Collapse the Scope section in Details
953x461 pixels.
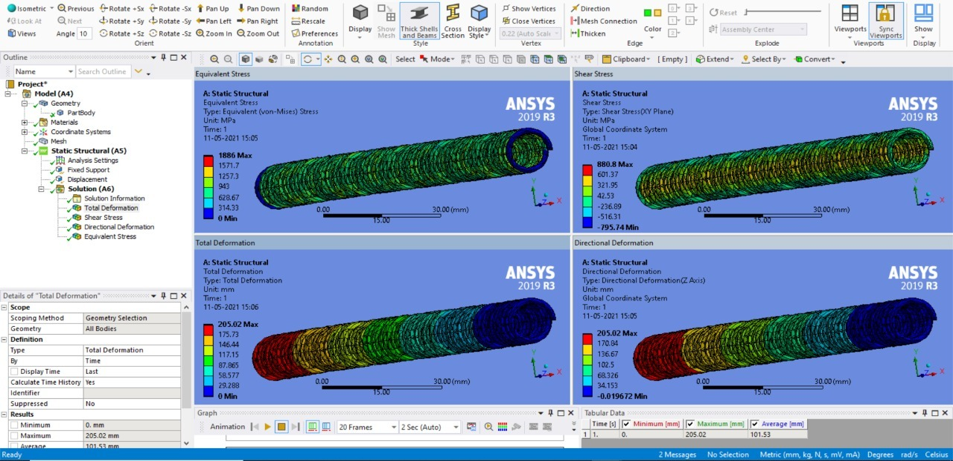click(x=4, y=307)
